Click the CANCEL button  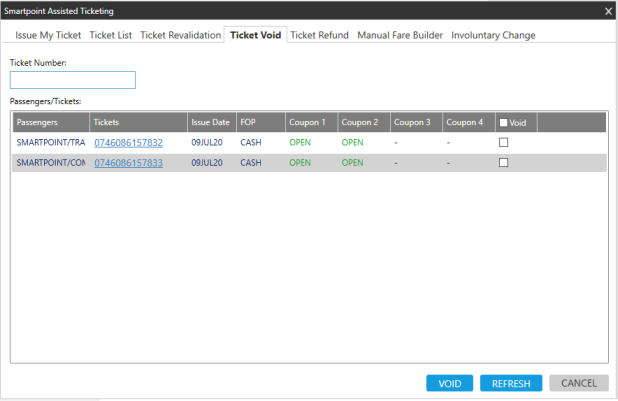tap(578, 383)
